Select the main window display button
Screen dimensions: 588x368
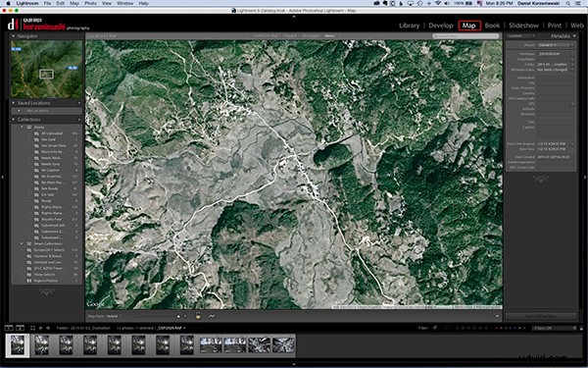tap(9, 328)
